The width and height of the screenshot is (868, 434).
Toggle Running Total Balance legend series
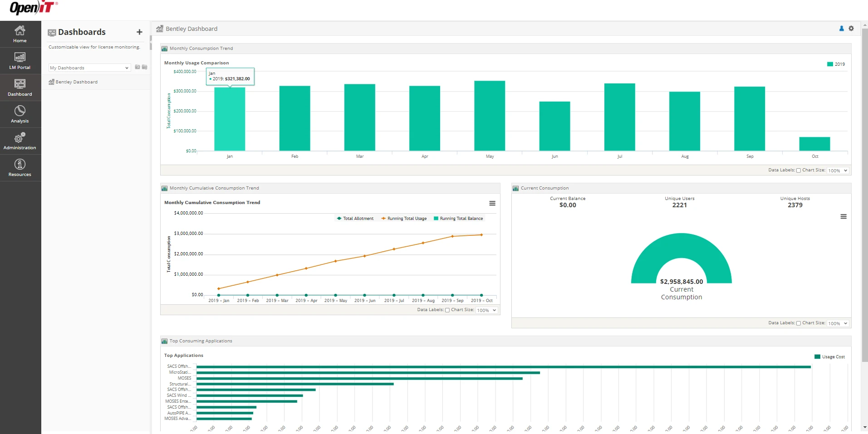click(x=458, y=219)
